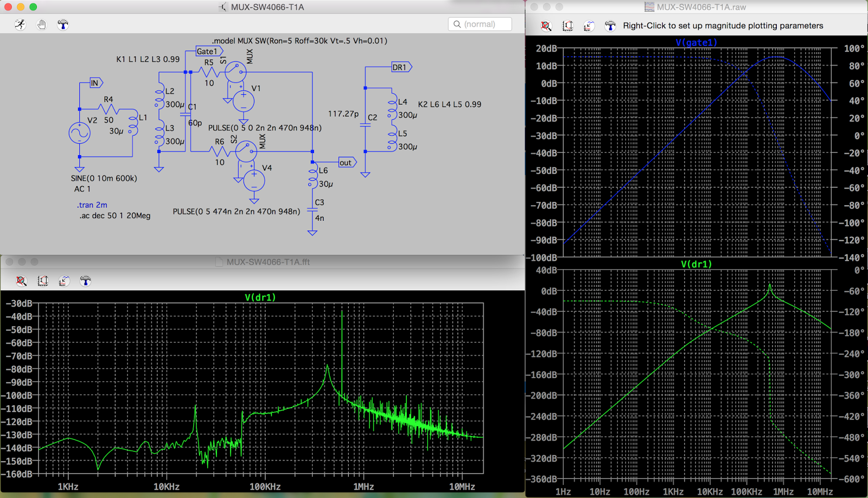This screenshot has width=868, height=498.
Task: Open the hammer control panel icon in the FFT window
Action: coord(85,280)
